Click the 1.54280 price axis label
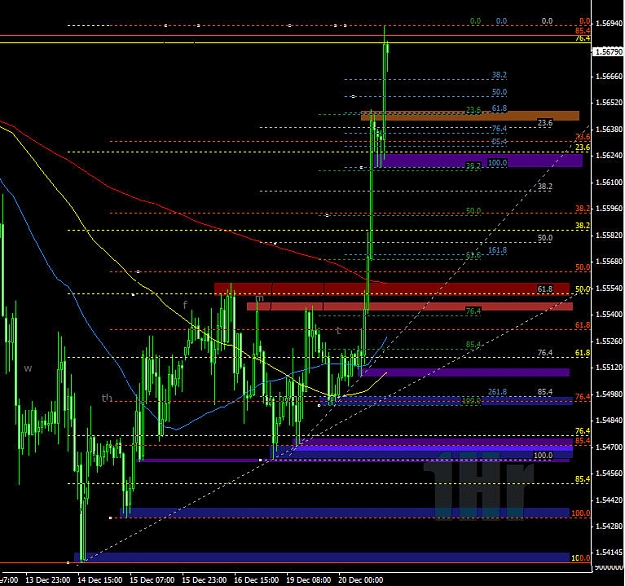 click(x=609, y=526)
